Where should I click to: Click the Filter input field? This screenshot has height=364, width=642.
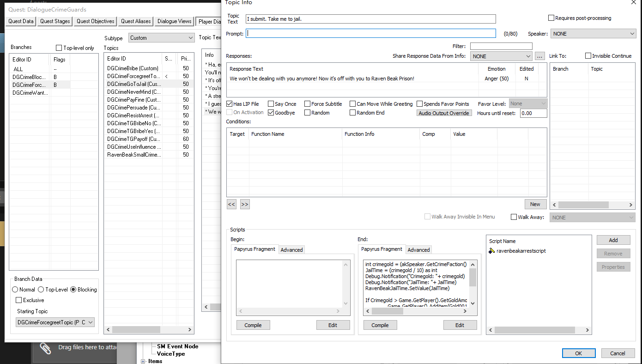click(501, 46)
